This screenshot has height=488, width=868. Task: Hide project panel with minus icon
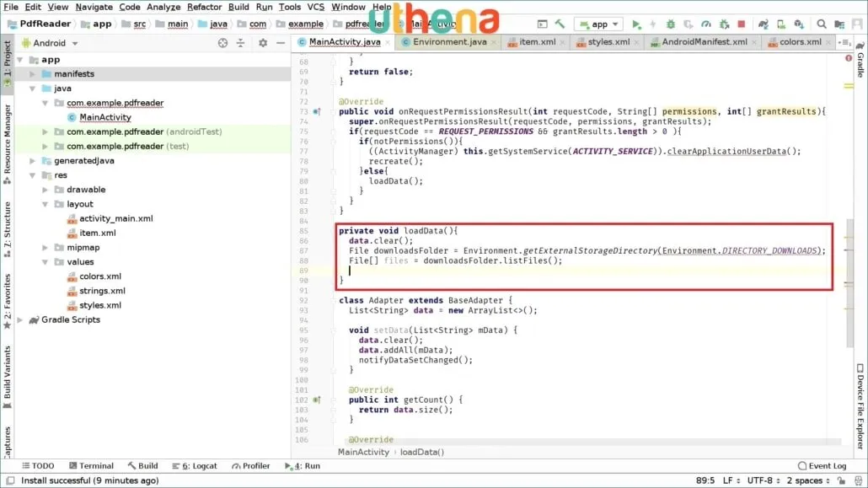[x=281, y=43]
